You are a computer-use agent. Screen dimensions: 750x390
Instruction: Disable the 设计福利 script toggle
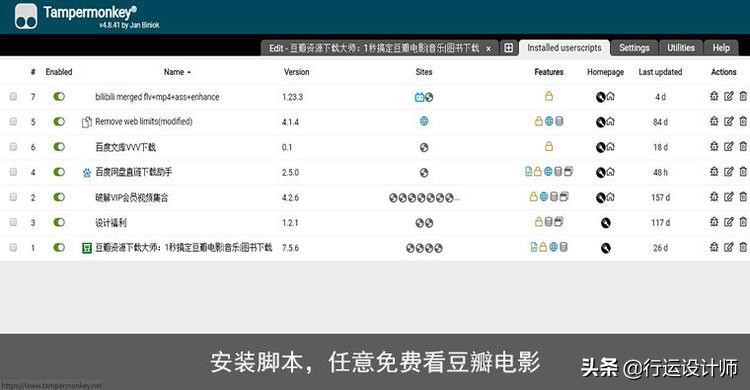click(59, 222)
